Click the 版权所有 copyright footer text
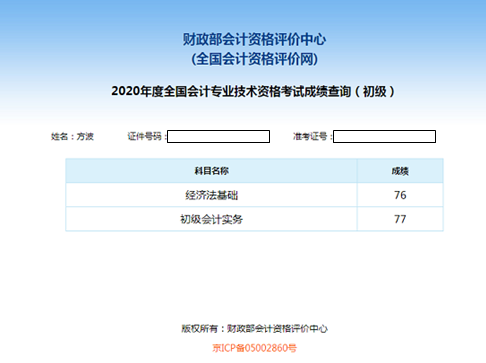The image size is (486, 363). (x=254, y=329)
